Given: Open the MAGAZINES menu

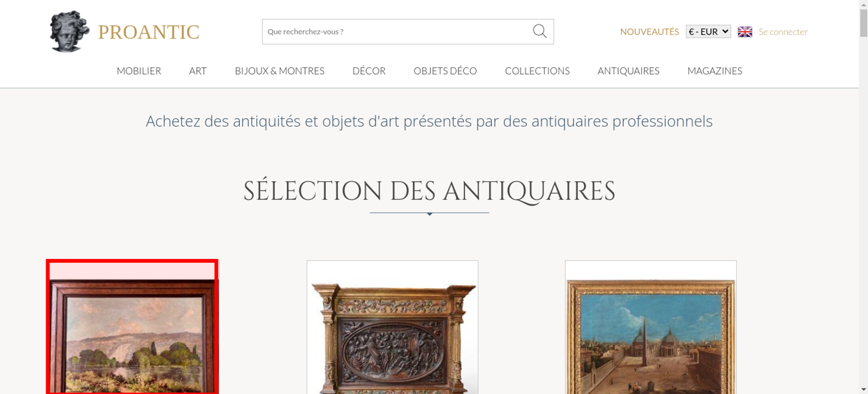Looking at the screenshot, I should tap(715, 71).
